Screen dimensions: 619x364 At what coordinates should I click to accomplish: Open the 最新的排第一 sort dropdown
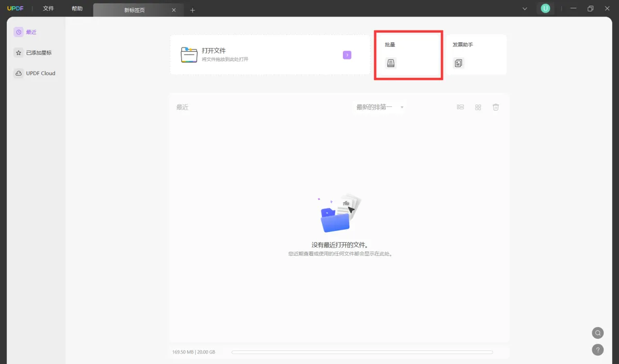pyautogui.click(x=380, y=107)
